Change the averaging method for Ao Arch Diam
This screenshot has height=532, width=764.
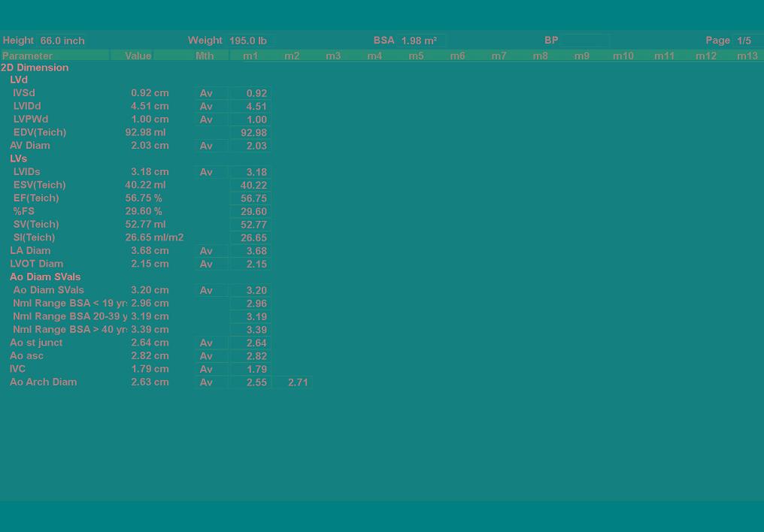210,382
